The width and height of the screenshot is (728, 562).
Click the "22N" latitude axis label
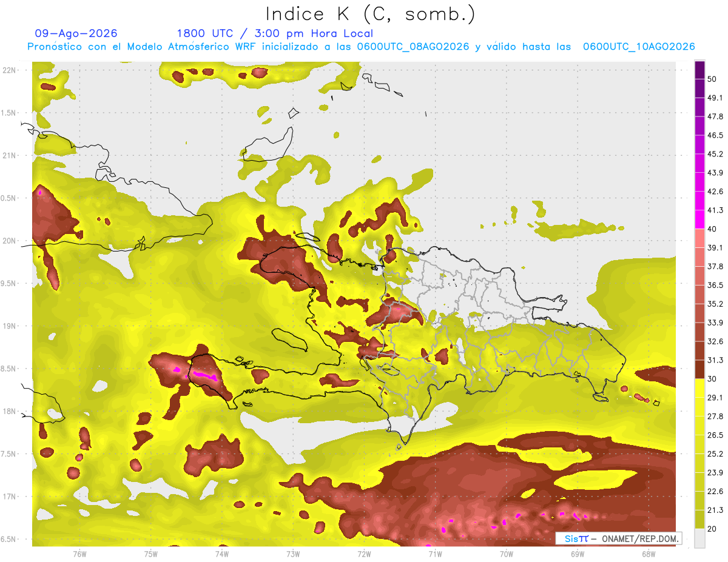10,70
